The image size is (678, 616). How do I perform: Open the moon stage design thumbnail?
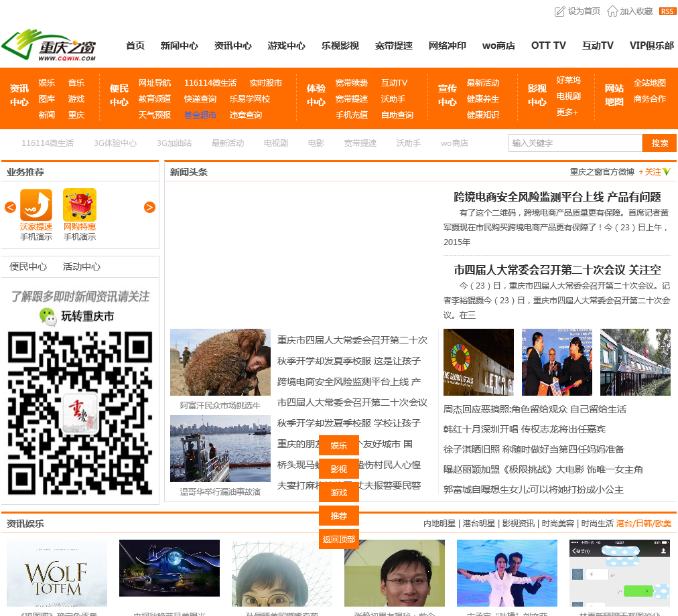(169, 568)
